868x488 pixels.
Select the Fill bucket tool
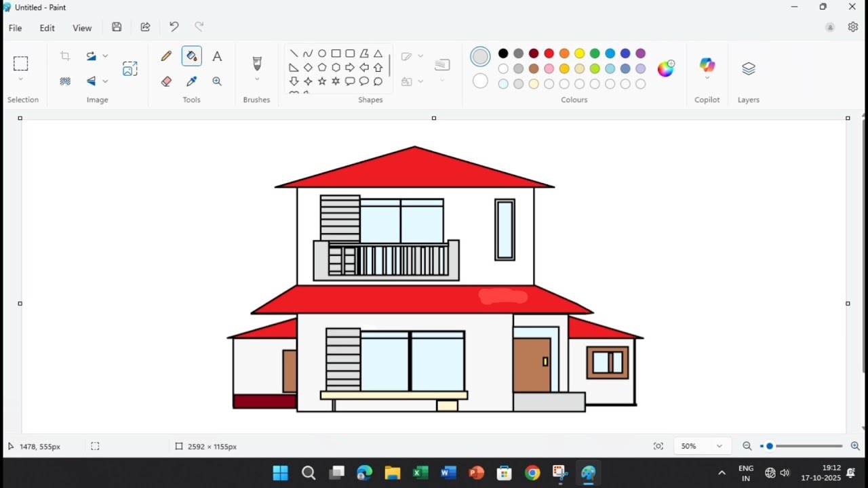point(192,56)
